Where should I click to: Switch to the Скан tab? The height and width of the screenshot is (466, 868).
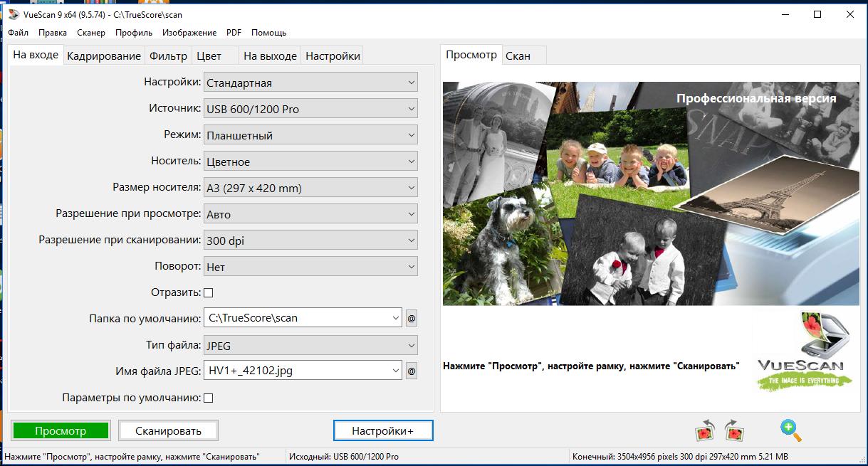(518, 56)
